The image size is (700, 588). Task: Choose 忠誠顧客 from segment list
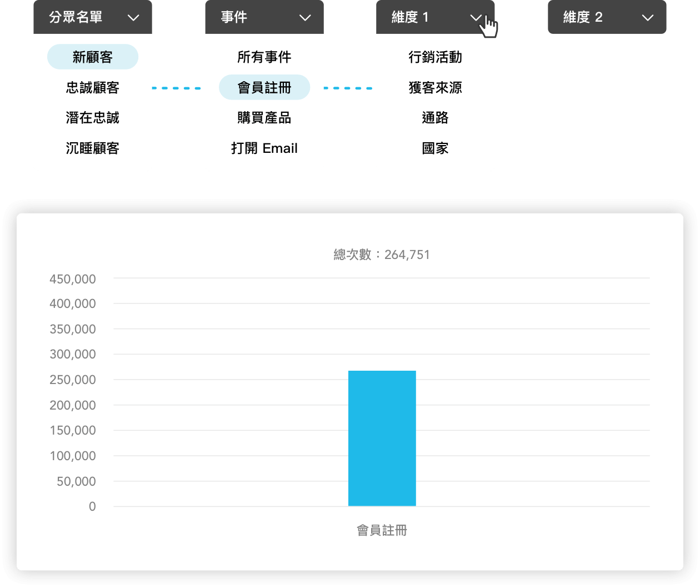(93, 88)
